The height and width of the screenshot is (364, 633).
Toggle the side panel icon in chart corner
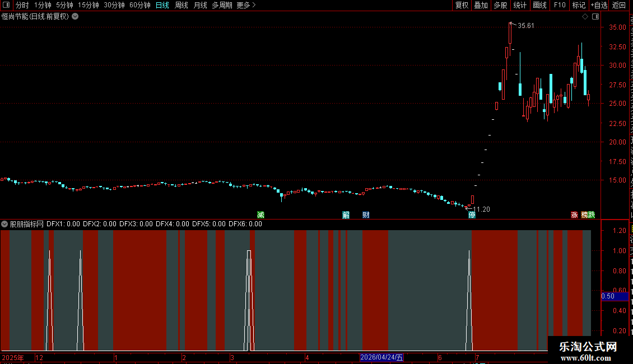(595, 17)
